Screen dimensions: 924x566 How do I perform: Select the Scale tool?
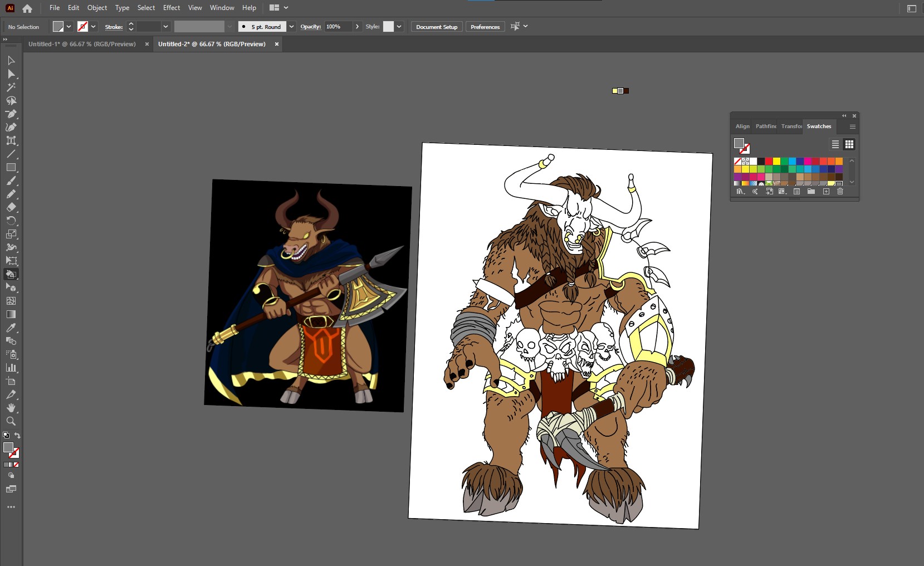click(11, 234)
